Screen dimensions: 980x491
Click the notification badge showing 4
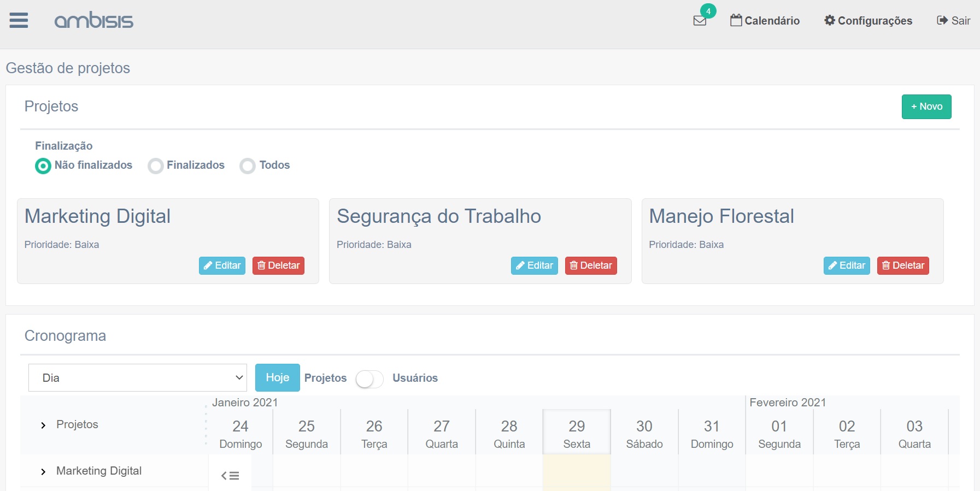click(708, 11)
